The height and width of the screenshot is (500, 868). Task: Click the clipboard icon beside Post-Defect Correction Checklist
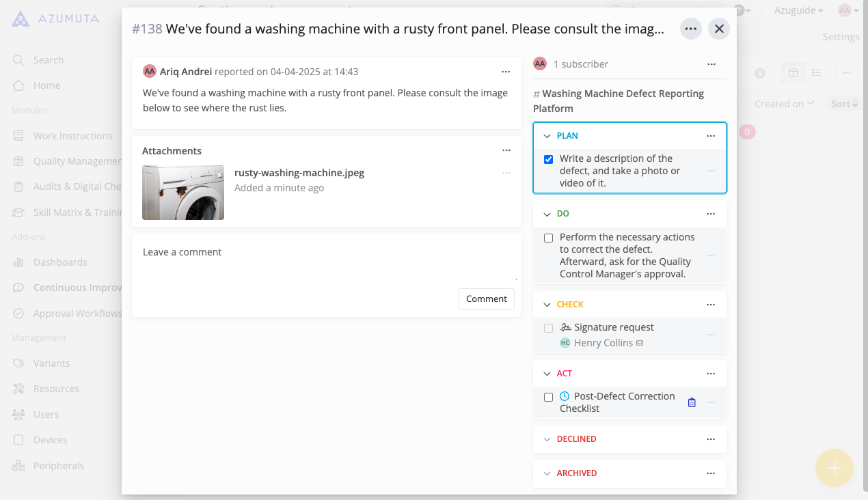coord(692,402)
